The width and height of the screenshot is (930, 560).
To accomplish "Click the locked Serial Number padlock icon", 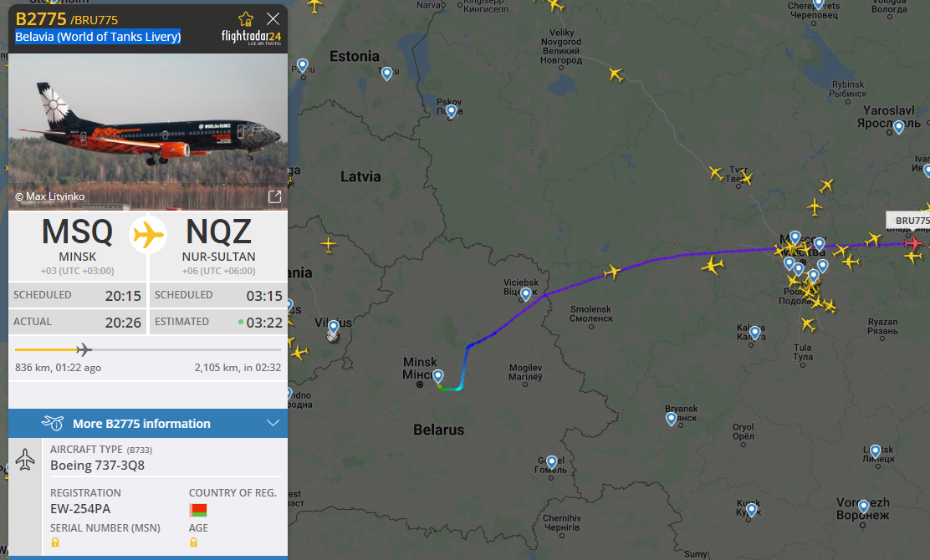I will coord(55,542).
